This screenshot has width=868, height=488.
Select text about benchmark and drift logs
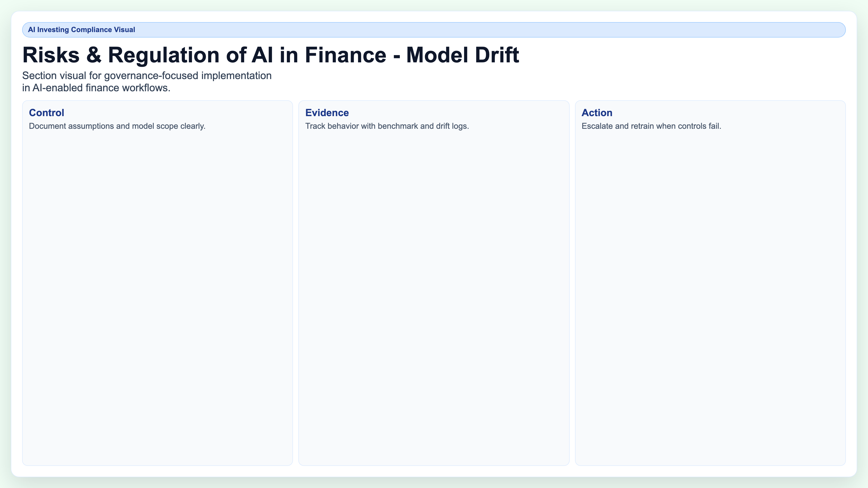[387, 126]
